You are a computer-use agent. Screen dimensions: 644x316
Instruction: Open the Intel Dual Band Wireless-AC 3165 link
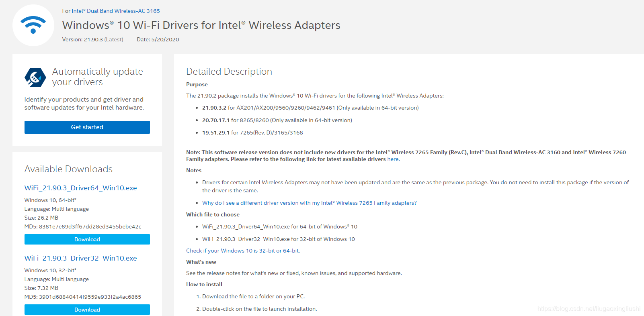click(x=116, y=11)
